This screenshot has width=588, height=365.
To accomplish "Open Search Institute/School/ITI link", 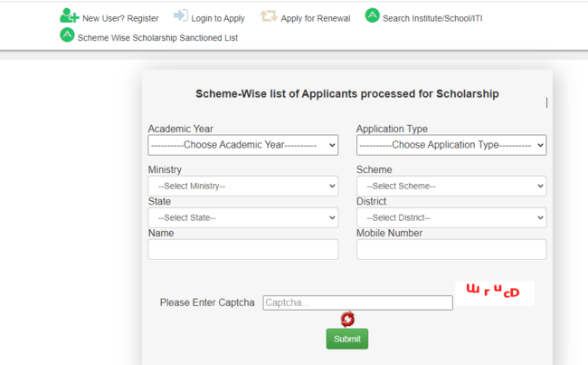I will pos(432,18).
